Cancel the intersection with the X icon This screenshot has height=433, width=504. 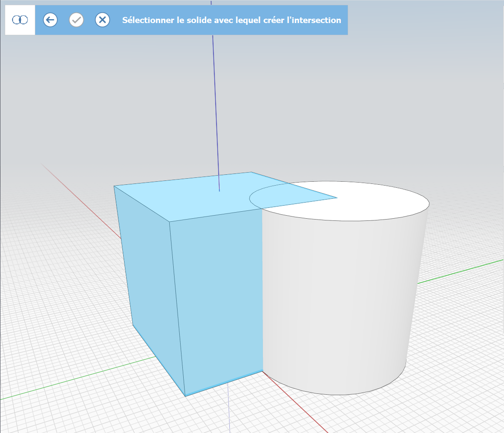coord(102,20)
